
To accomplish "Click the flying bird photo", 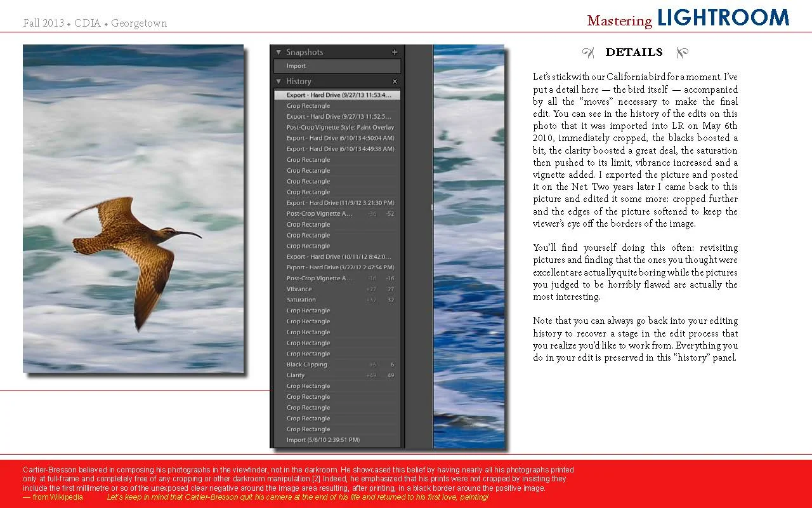I will [x=133, y=208].
